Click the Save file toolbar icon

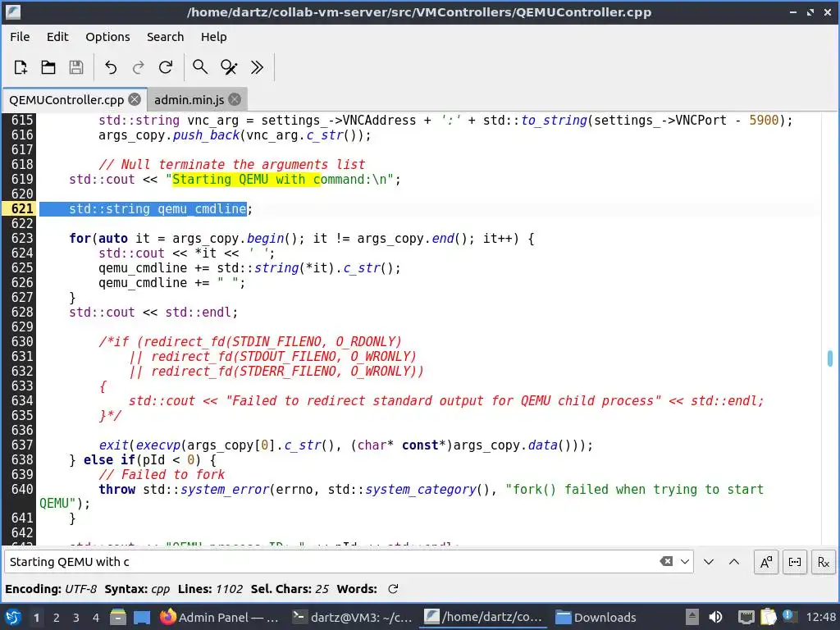76,67
